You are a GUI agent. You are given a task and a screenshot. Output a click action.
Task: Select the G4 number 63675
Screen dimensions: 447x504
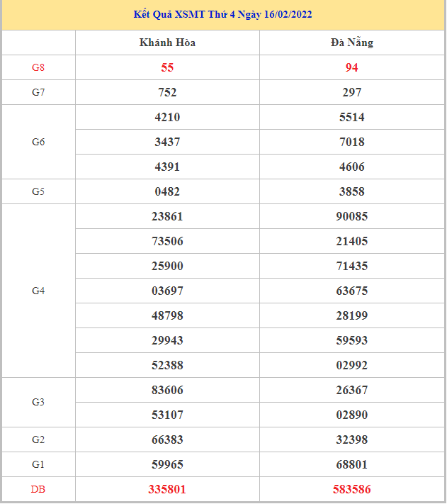351,291
